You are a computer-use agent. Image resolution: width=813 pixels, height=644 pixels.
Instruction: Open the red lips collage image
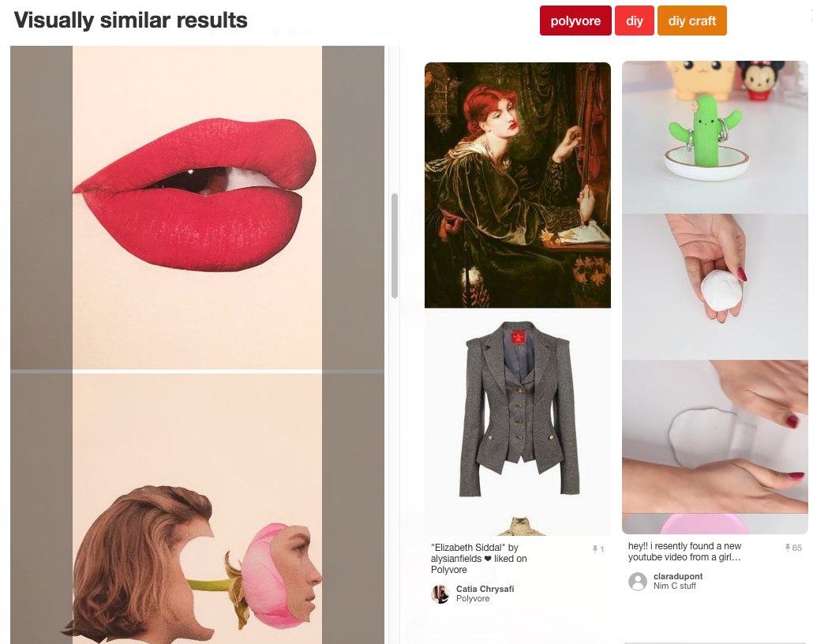coord(197,208)
